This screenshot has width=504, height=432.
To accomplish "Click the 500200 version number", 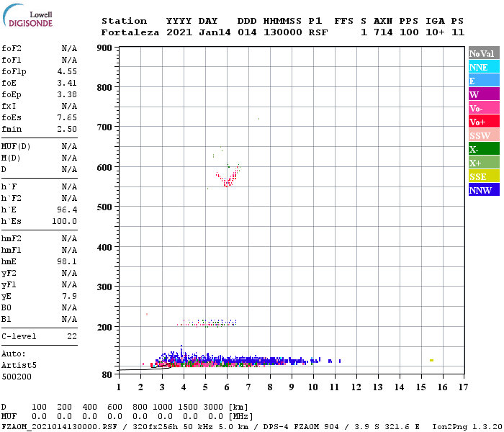I will [x=17, y=377].
